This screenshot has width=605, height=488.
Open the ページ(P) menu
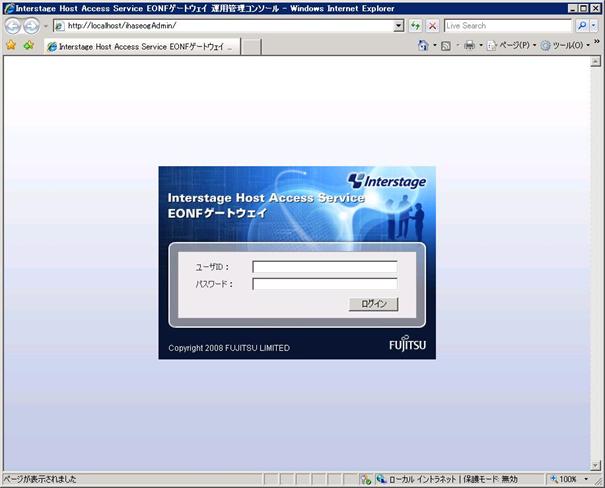click(x=512, y=46)
